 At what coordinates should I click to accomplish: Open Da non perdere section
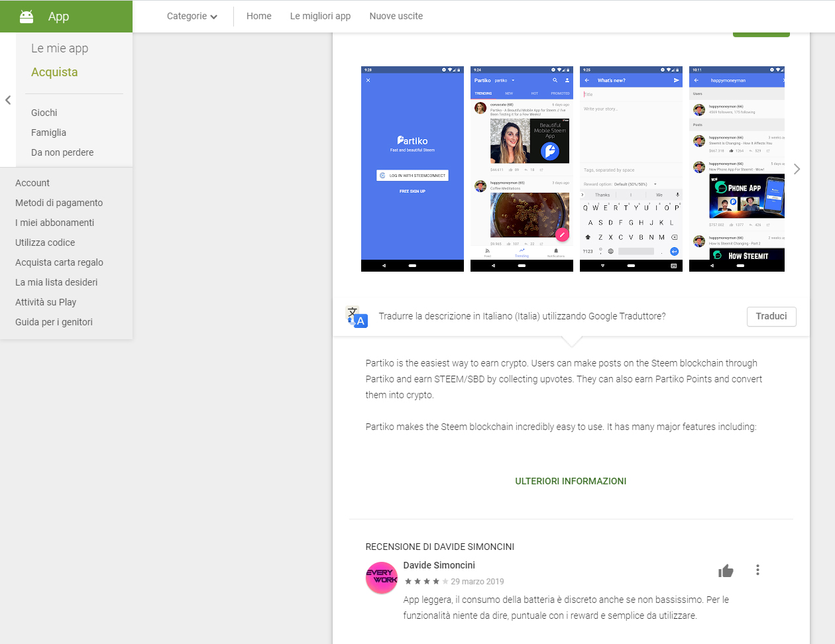pyautogui.click(x=62, y=152)
